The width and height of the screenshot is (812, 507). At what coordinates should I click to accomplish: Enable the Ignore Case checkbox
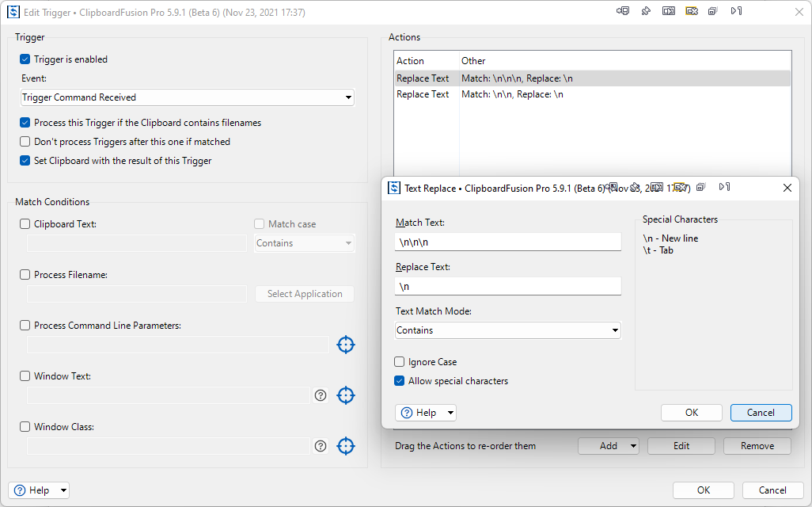coord(400,362)
